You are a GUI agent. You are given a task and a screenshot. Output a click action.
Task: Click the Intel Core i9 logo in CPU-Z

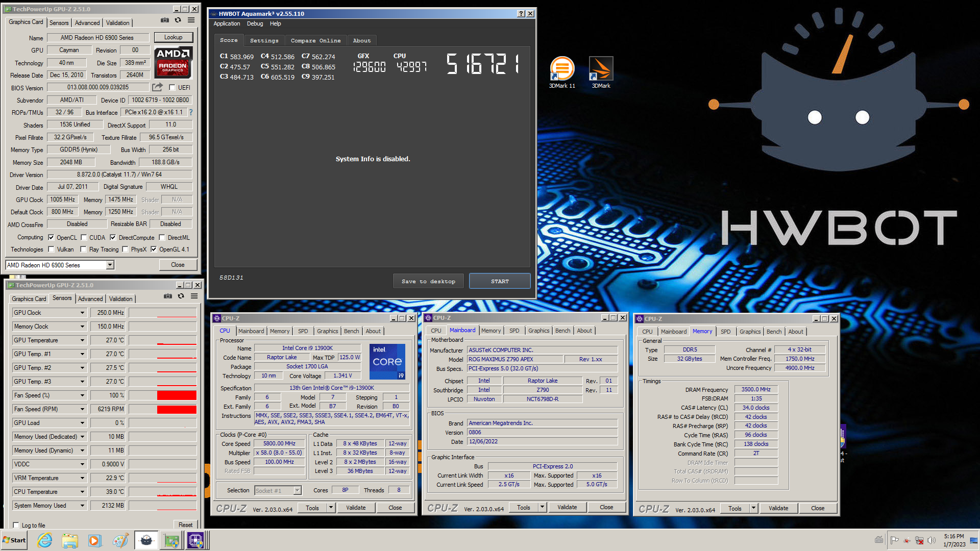point(387,361)
